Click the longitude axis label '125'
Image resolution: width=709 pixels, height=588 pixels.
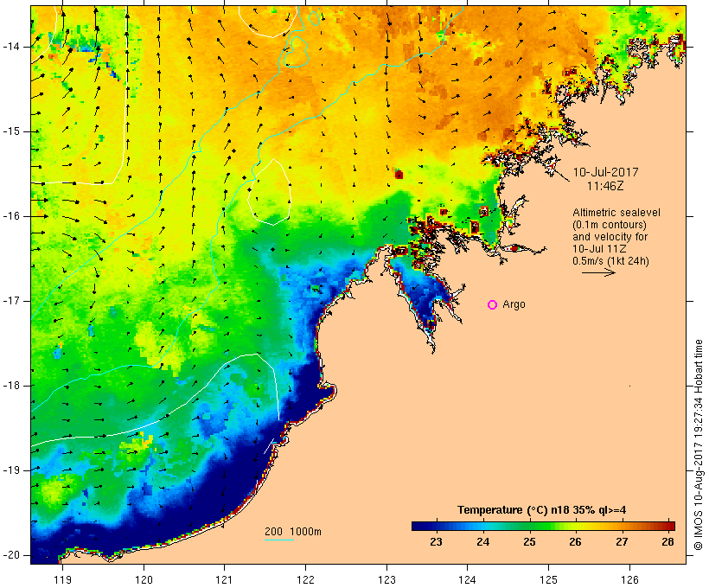click(548, 580)
